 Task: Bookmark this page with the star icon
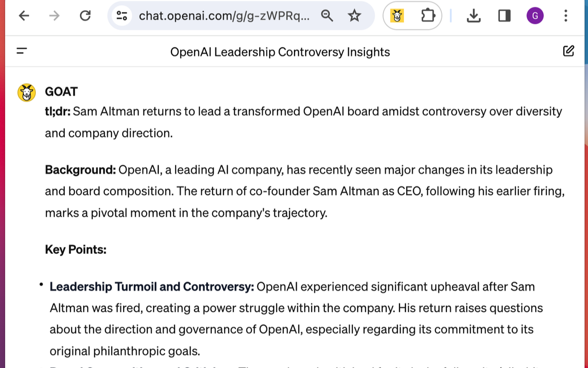click(354, 16)
